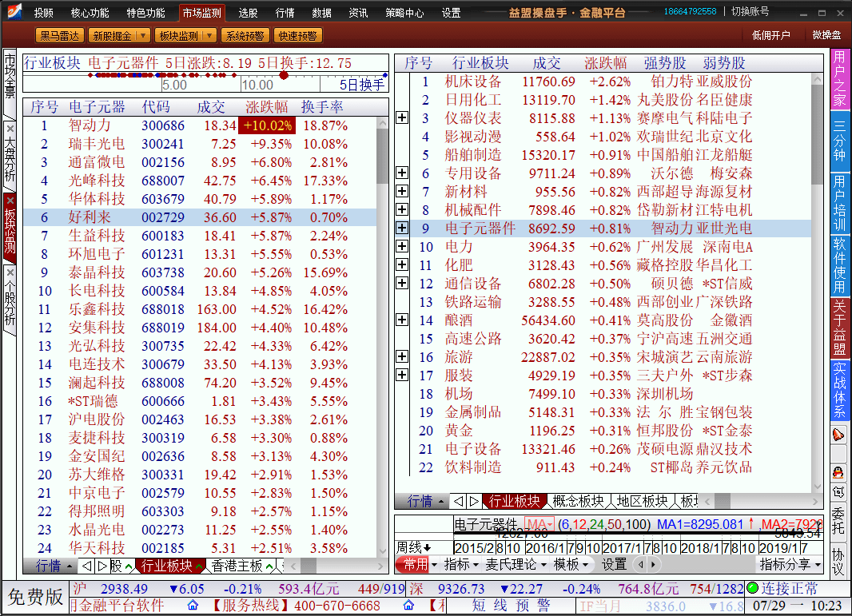Click the 快速预警 button
852x616 pixels.
point(298,36)
